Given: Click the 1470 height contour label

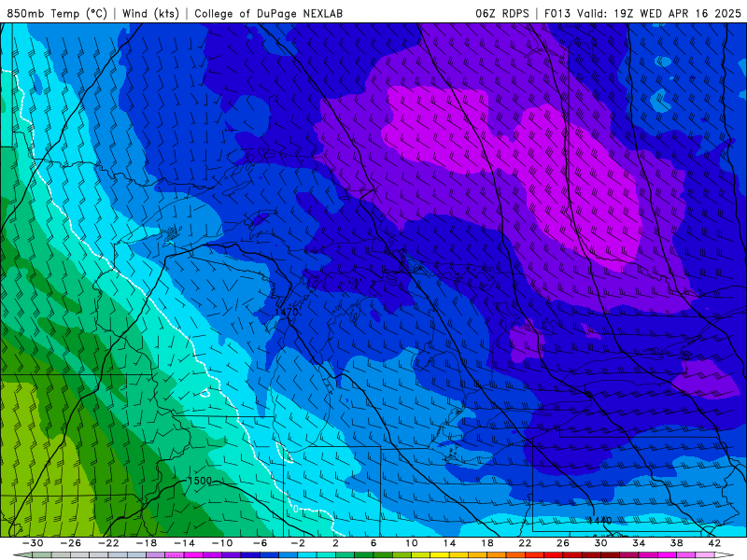Looking at the screenshot, I should (x=287, y=312).
